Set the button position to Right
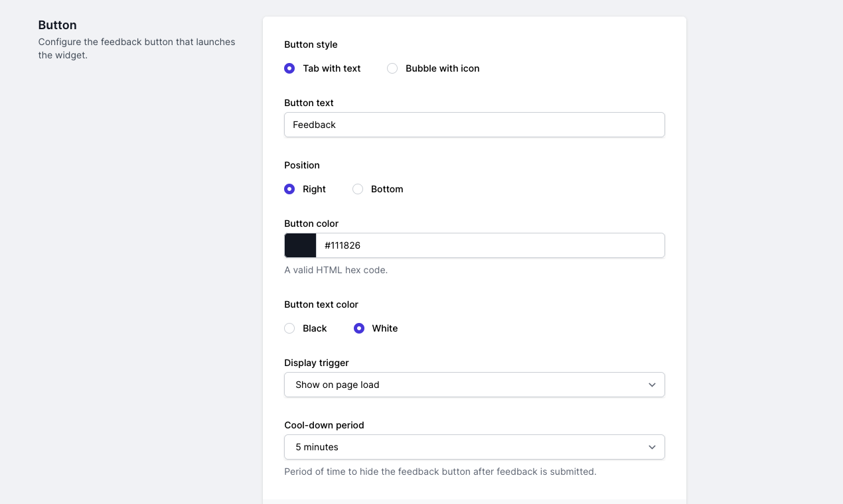Viewport: 843px width, 504px height. [x=289, y=189]
